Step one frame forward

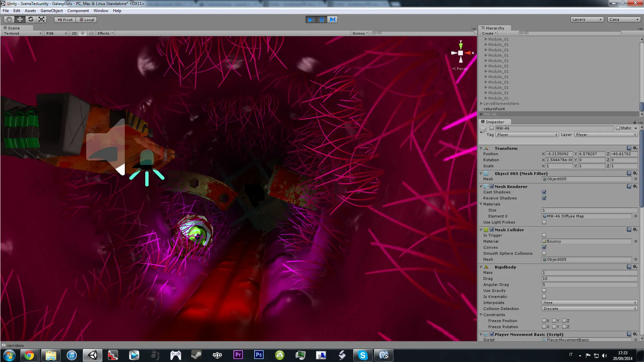[332, 19]
